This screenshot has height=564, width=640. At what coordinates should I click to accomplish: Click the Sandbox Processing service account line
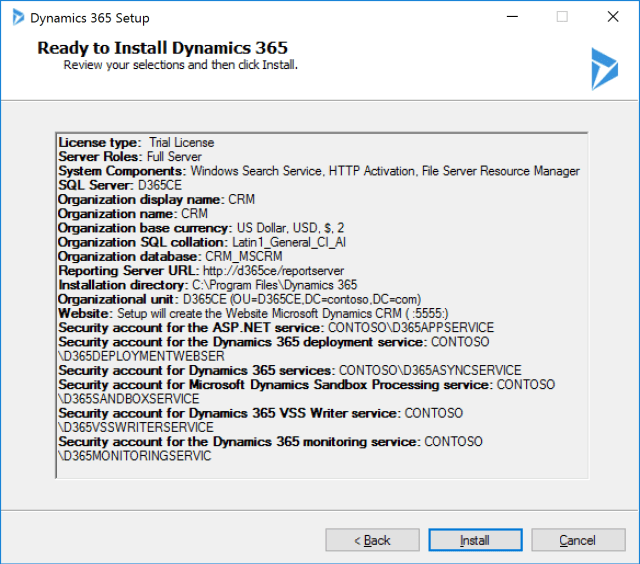[307, 385]
